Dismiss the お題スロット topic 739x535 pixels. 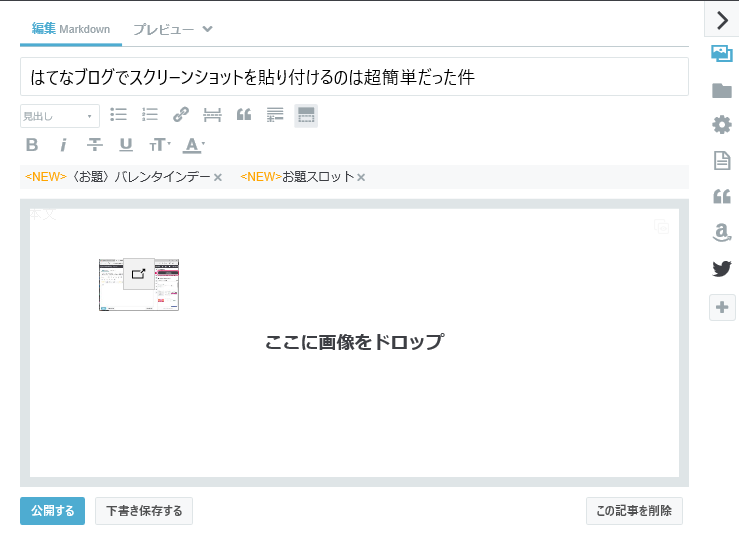click(x=361, y=178)
